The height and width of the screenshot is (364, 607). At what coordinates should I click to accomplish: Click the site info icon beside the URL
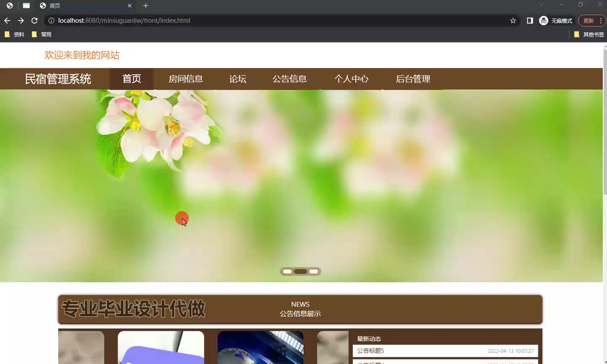click(x=51, y=21)
